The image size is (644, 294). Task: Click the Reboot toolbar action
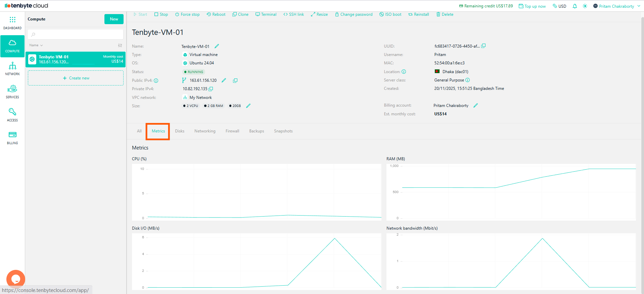[x=216, y=14]
